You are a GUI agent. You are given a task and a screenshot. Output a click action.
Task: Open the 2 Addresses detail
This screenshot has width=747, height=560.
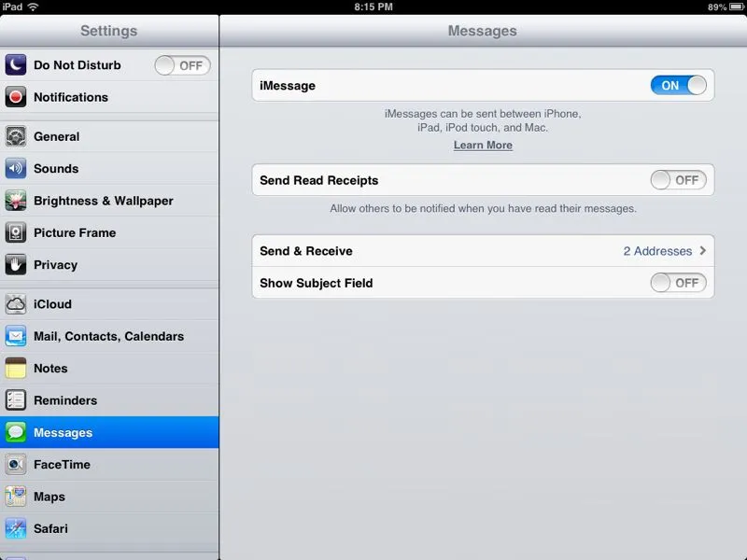657,251
